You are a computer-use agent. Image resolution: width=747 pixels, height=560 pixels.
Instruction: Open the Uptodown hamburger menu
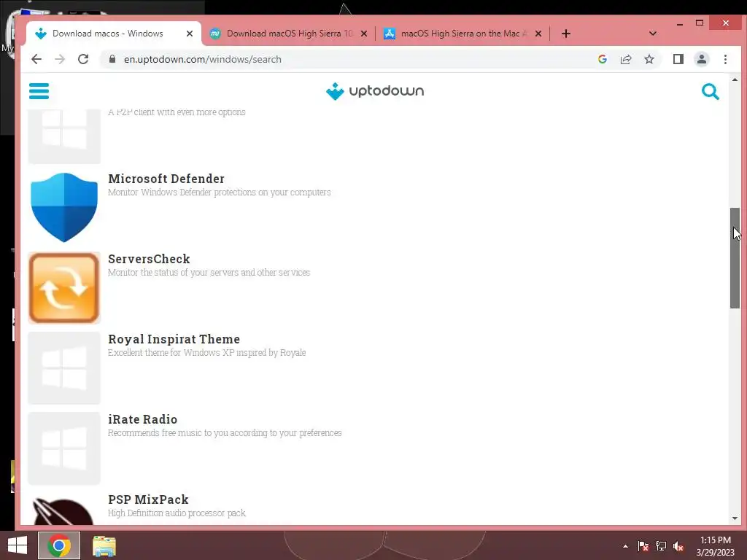pos(39,91)
